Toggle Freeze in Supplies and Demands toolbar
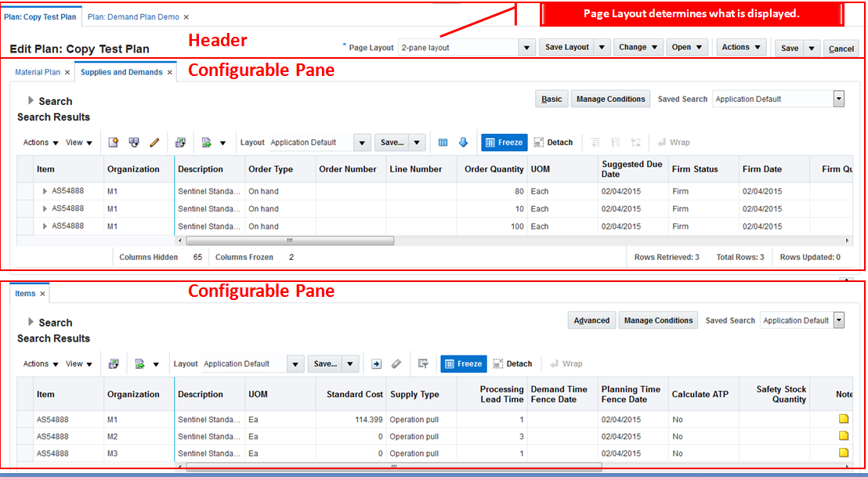Viewport: 868px width, 477px height. tap(505, 143)
